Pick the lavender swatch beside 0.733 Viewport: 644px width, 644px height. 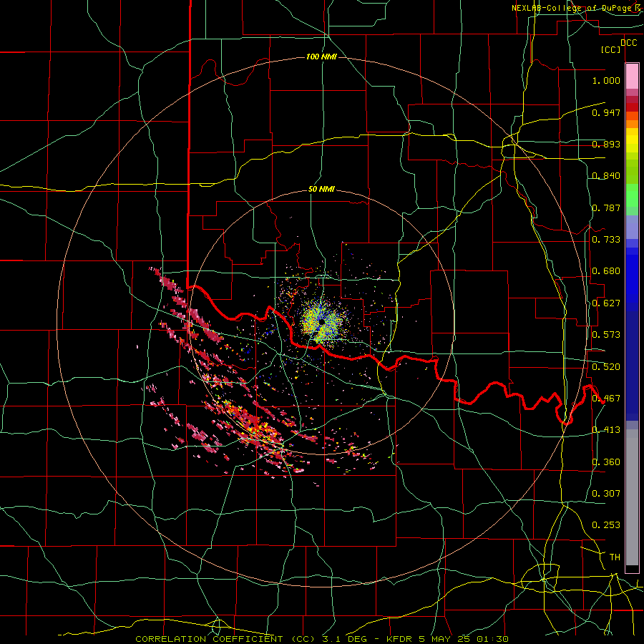pyautogui.click(x=632, y=227)
